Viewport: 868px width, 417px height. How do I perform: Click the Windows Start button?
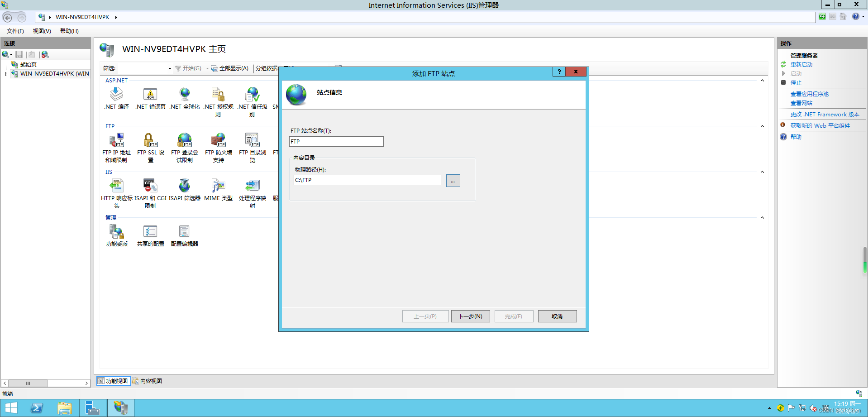click(11, 408)
